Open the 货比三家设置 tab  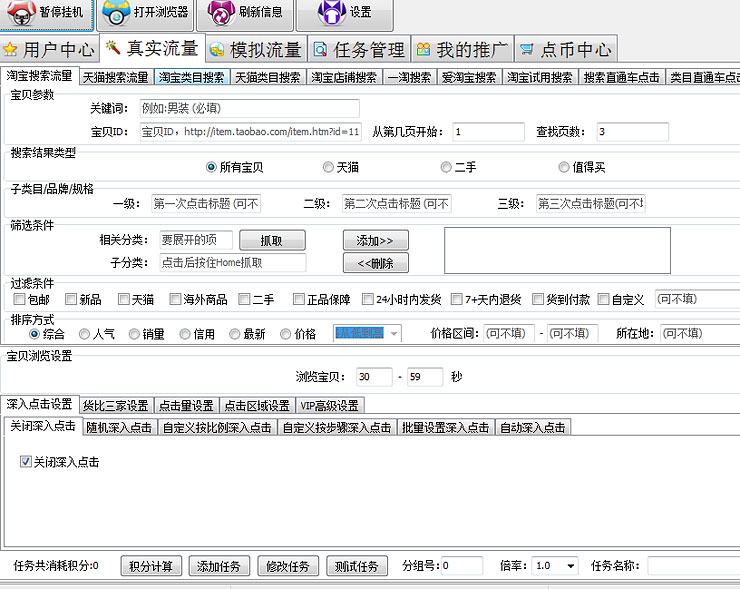pyautogui.click(x=116, y=405)
